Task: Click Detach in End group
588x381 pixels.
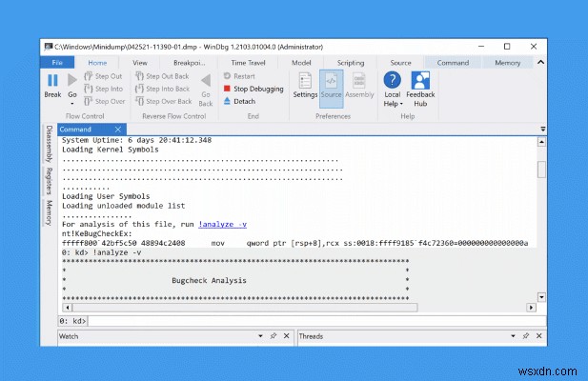Action: click(x=239, y=101)
